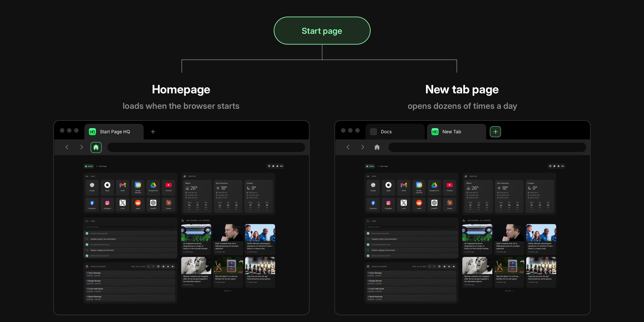This screenshot has height=322, width=644.
Task: Open the Apple link in Homepage window
Action: [x=107, y=187]
